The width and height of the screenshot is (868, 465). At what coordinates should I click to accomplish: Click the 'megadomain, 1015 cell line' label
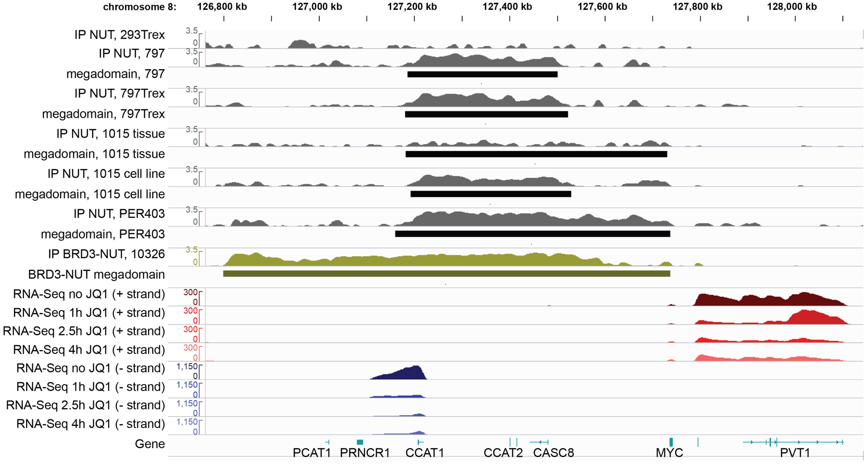click(x=90, y=194)
